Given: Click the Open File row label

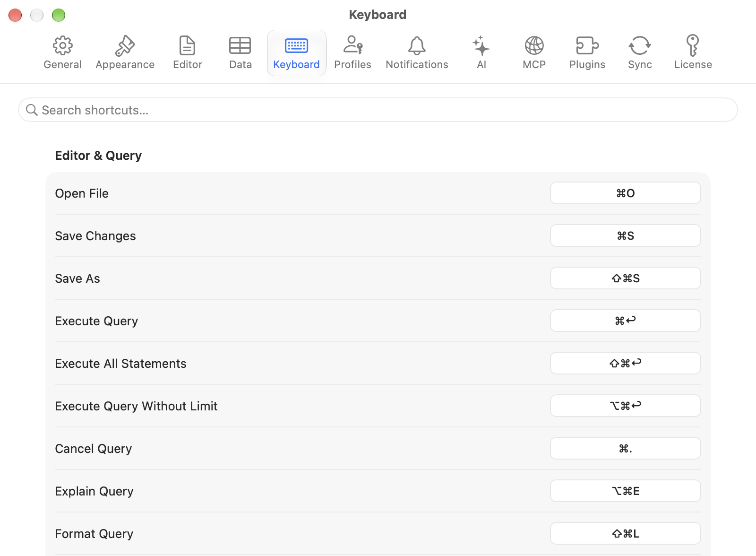Looking at the screenshot, I should (82, 193).
